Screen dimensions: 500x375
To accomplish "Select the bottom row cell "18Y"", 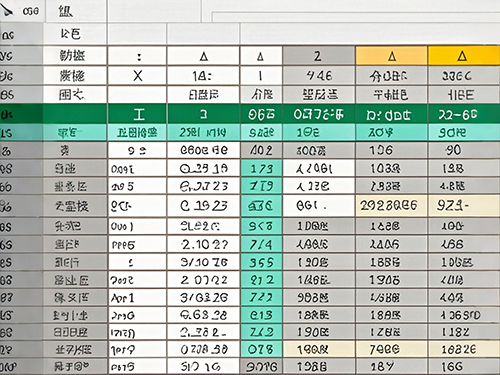I will [392, 366].
